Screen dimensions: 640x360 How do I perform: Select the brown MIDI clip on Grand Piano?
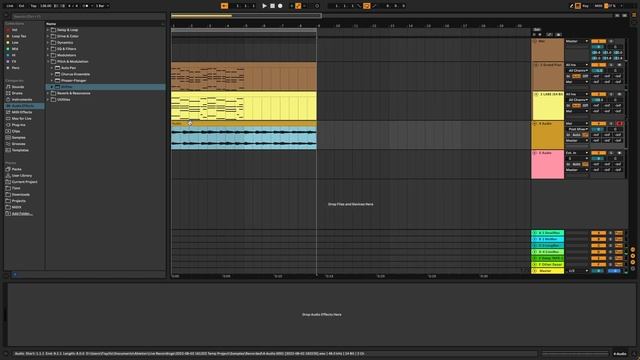(244, 76)
